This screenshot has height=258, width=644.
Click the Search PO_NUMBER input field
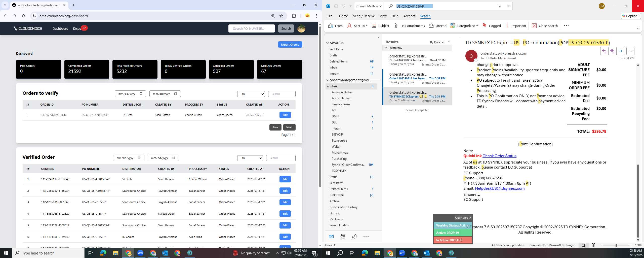(251, 28)
